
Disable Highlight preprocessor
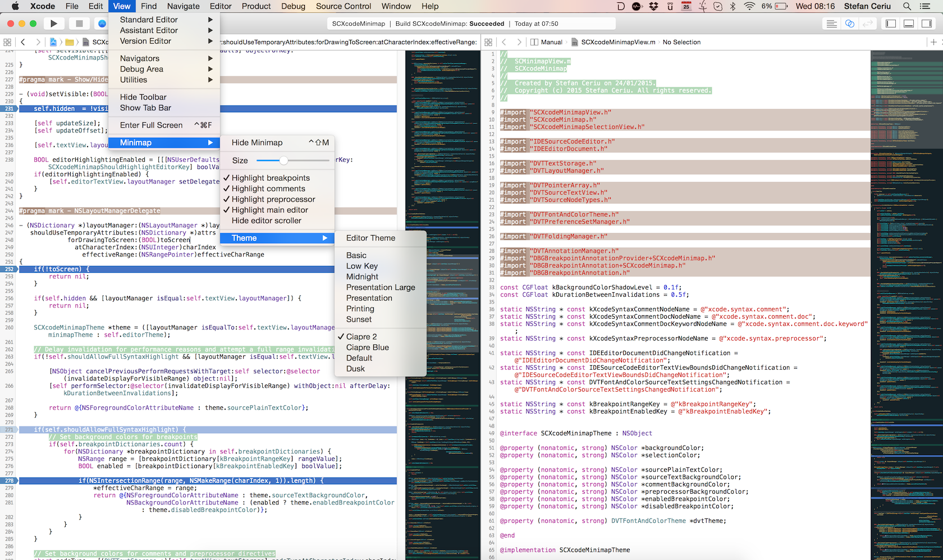pos(273,199)
